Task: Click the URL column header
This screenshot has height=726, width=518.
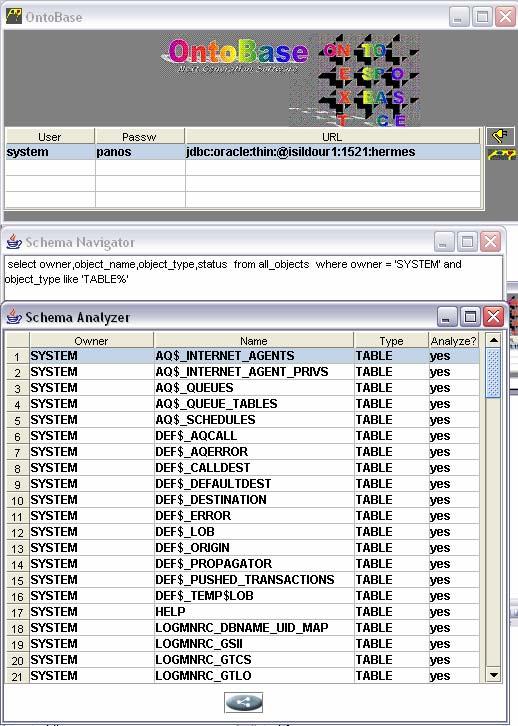Action: [x=332, y=137]
